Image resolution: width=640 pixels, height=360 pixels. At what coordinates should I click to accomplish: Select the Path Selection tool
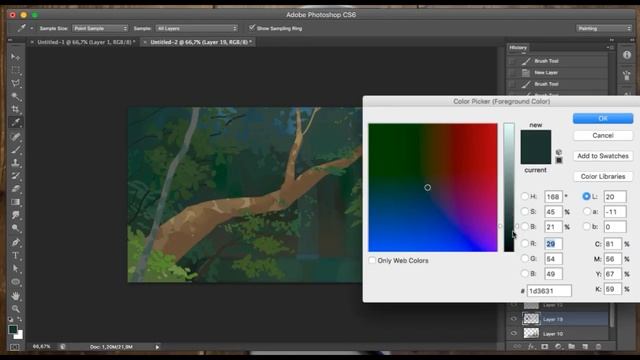click(16, 269)
